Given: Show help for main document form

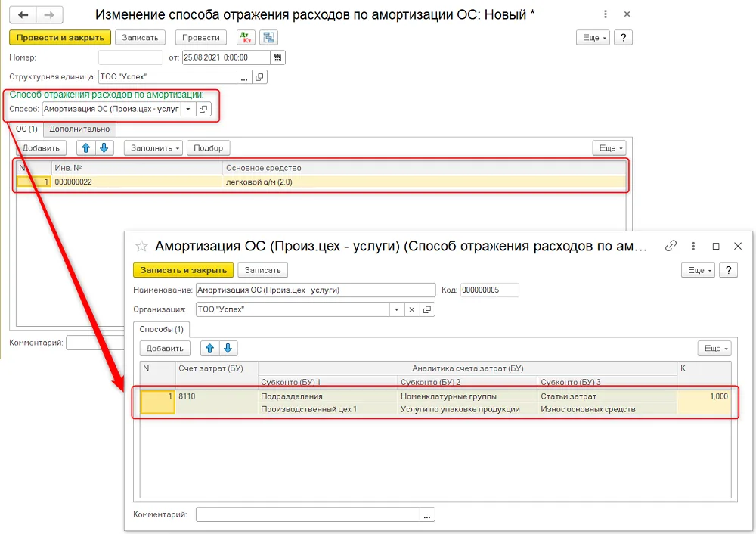Looking at the screenshot, I should [623, 38].
